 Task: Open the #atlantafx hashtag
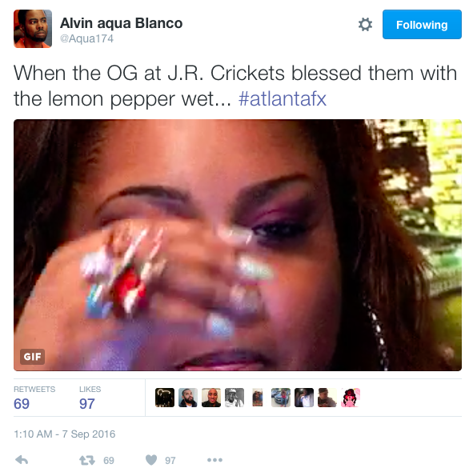pos(283,99)
